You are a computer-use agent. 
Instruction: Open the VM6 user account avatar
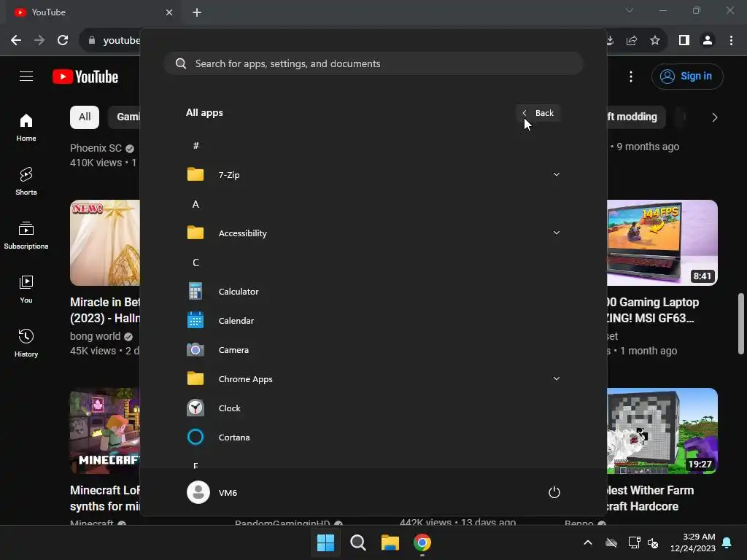pos(198,492)
